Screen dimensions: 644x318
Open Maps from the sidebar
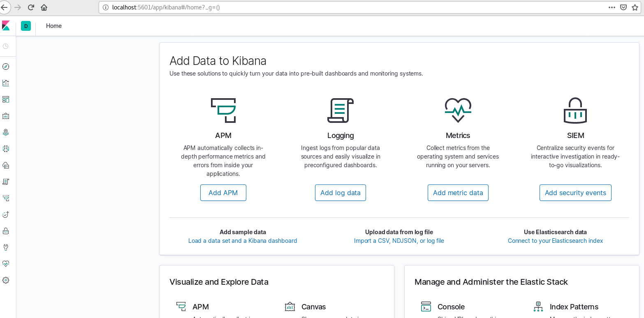click(x=6, y=132)
